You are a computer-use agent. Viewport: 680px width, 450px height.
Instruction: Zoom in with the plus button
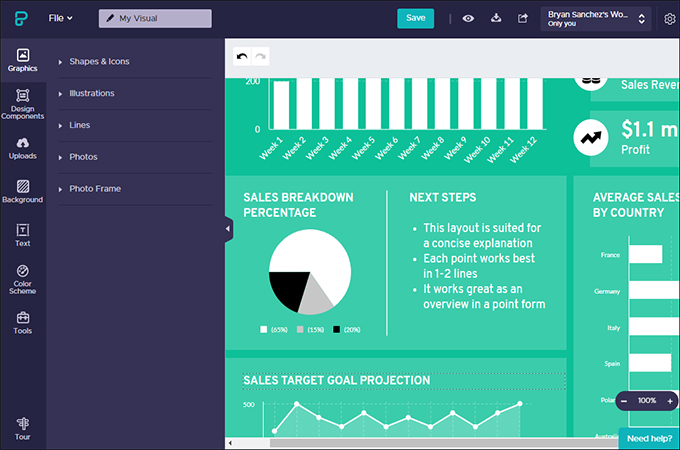click(670, 401)
